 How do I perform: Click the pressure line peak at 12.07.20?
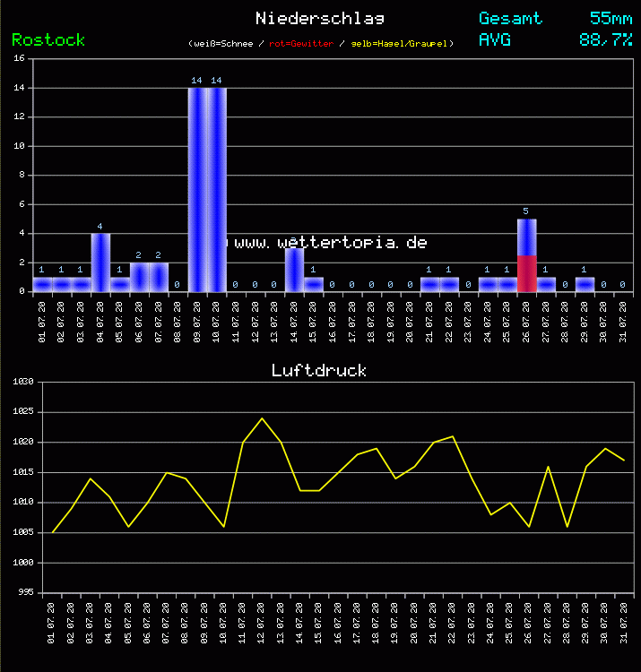click(x=262, y=418)
